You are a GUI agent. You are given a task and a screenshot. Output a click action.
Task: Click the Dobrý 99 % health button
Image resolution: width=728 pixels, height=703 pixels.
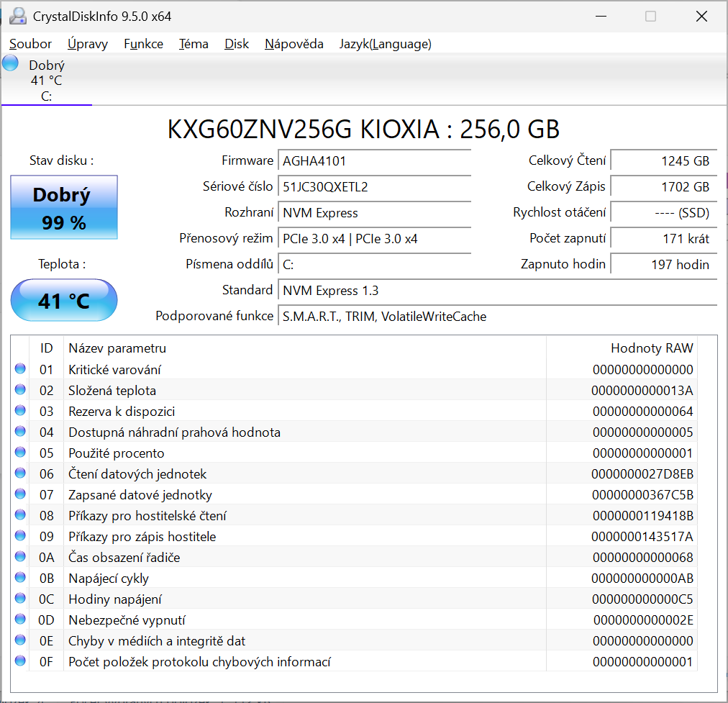63,207
